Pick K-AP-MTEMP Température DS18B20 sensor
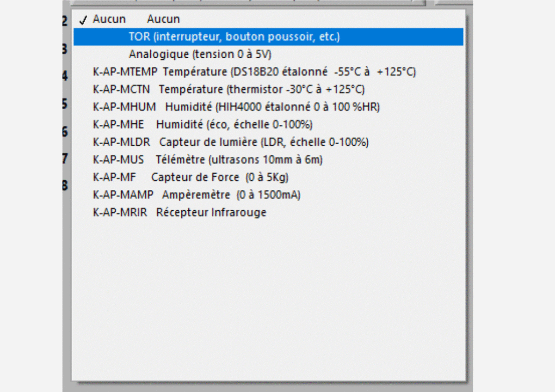This screenshot has height=392, width=555. pyautogui.click(x=254, y=72)
